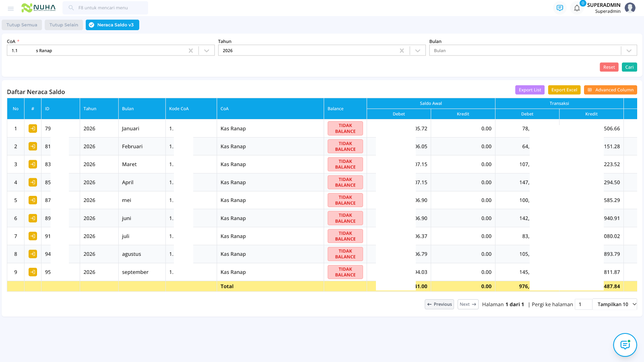Open the Tampilkan 10 rows selector
This screenshot has width=644, height=362.
(616, 304)
